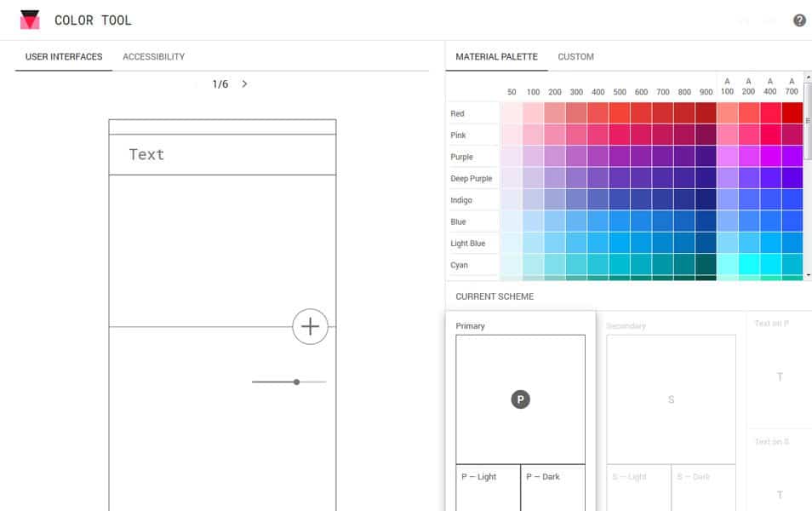This screenshot has width=812, height=511.
Task: Advance preview pages with the next chevron
Action: [x=244, y=83]
